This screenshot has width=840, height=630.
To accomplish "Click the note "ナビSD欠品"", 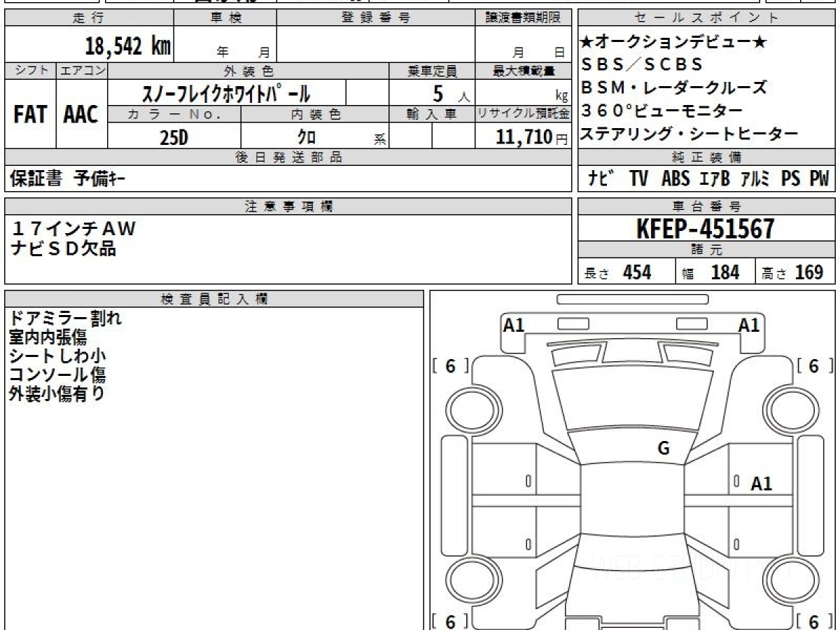I will coord(64,248).
